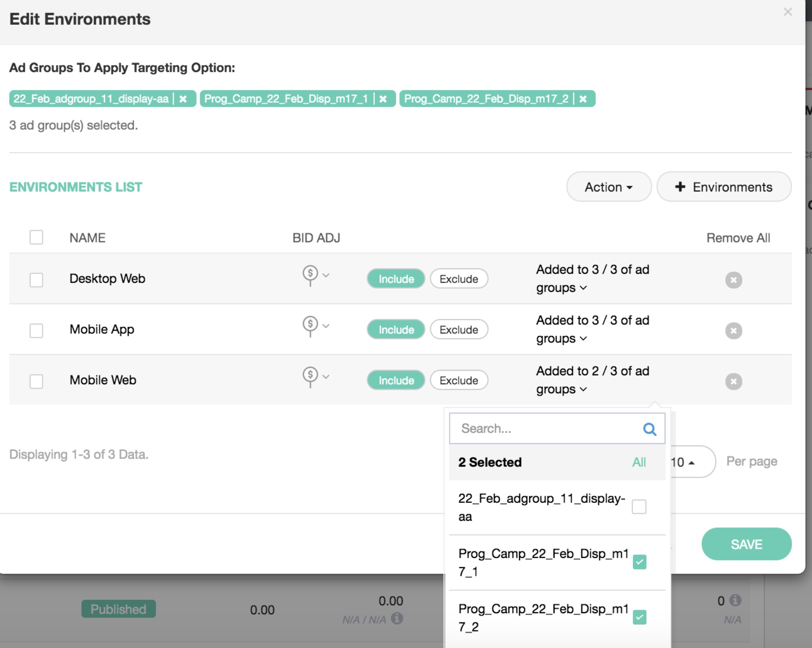Delete the Mobile Web environment row
The width and height of the screenshot is (812, 648).
pyautogui.click(x=733, y=381)
